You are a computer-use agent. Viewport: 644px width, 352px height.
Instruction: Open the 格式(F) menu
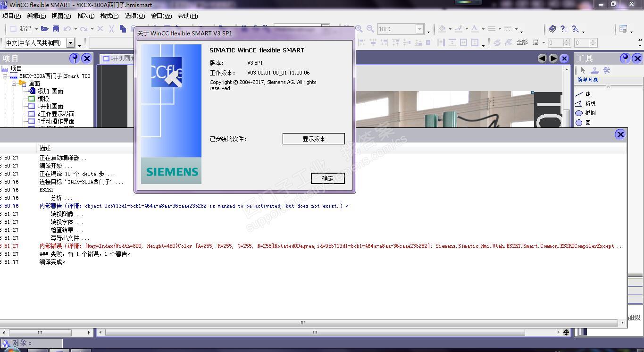(109, 16)
